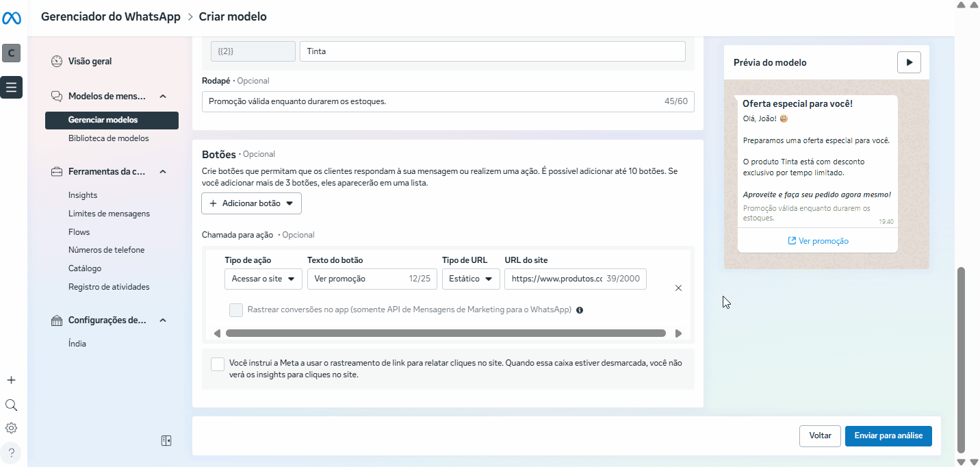Click Enviar para análise button
Screen dimensions: 980x467
click(x=888, y=436)
